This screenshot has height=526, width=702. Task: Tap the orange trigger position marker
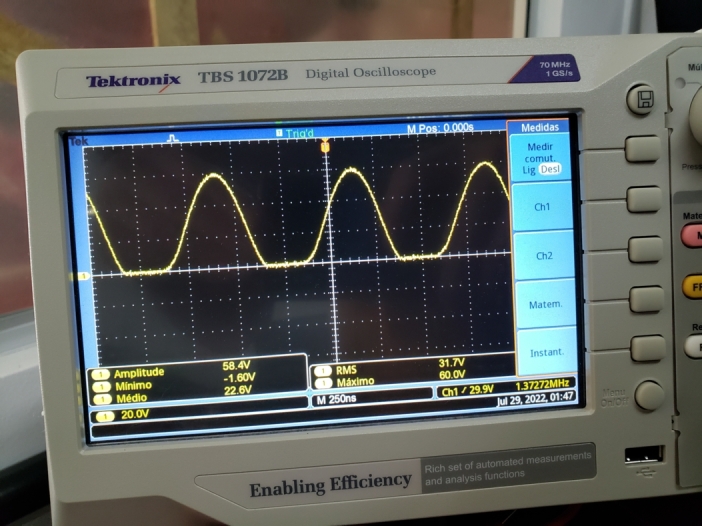tap(325, 146)
